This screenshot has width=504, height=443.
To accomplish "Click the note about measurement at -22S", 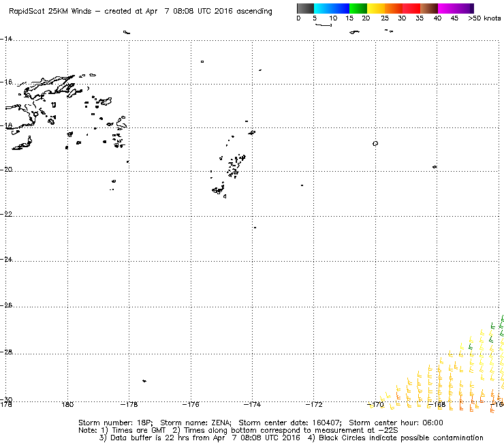I will pyautogui.click(x=285, y=431).
